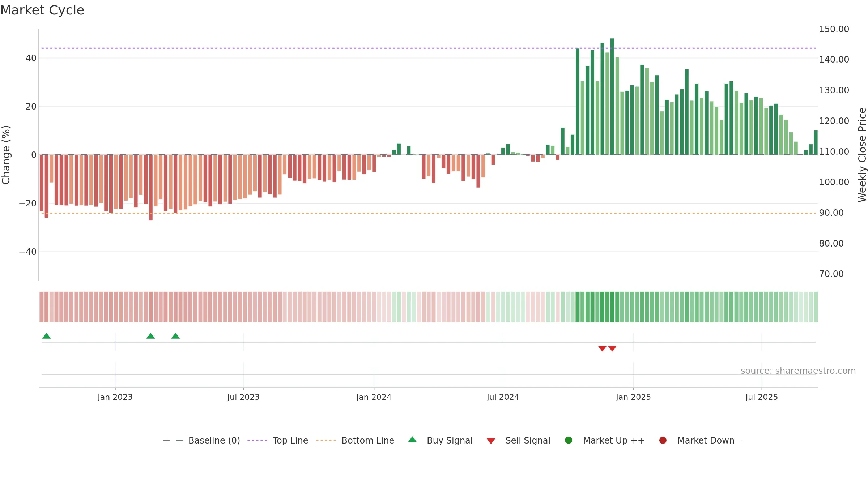Screen dimensions: 868x488
Task: Click the 110.00 price axis value
Action: pos(834,152)
